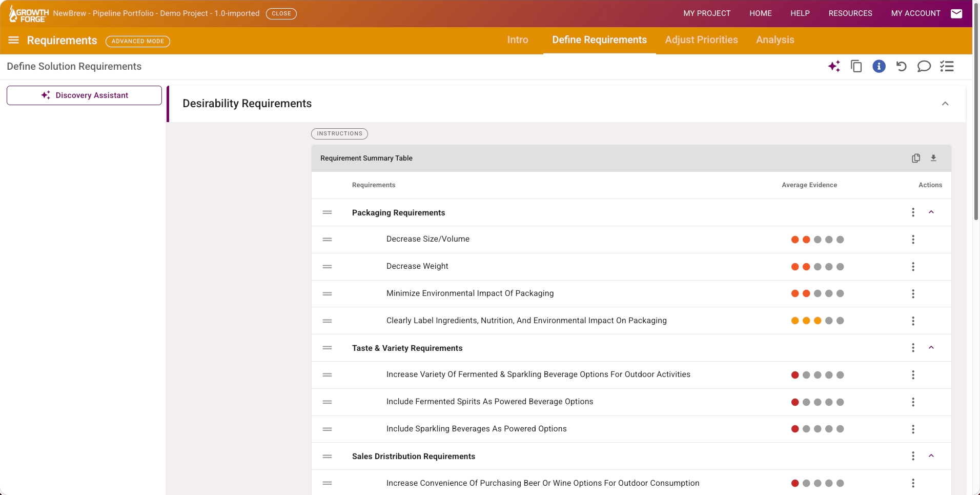This screenshot has width=980, height=495.
Task: Open the mail envelope icon
Action: (956, 13)
